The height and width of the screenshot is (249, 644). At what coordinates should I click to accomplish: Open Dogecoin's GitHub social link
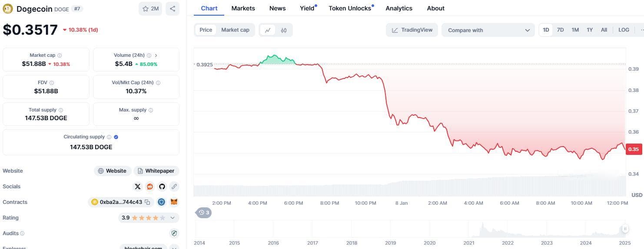tap(162, 187)
